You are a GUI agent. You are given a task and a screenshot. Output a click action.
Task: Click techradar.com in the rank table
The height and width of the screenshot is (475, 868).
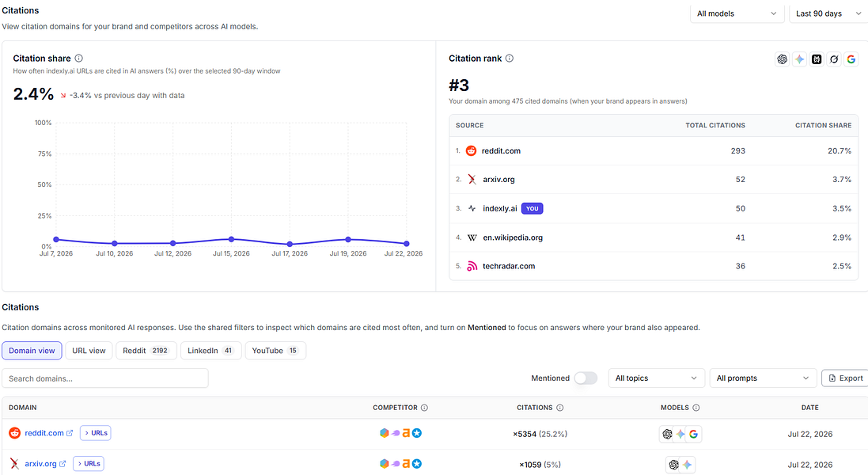coord(509,266)
